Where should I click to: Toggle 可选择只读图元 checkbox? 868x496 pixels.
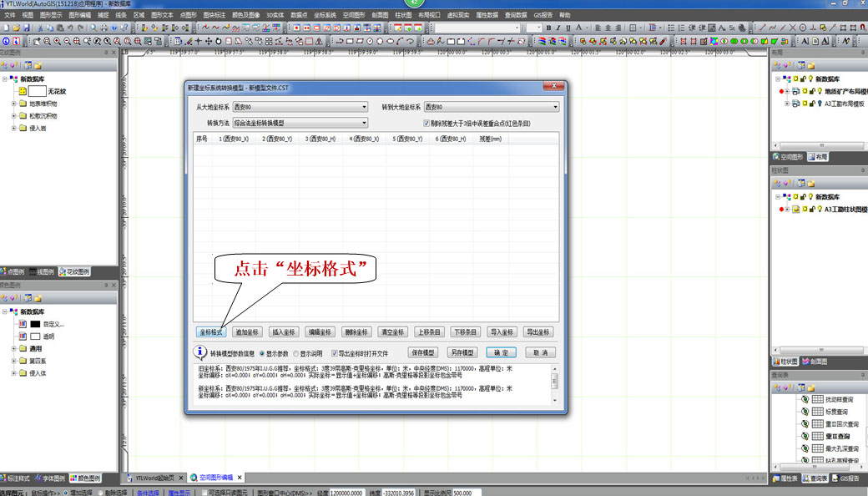204,492
